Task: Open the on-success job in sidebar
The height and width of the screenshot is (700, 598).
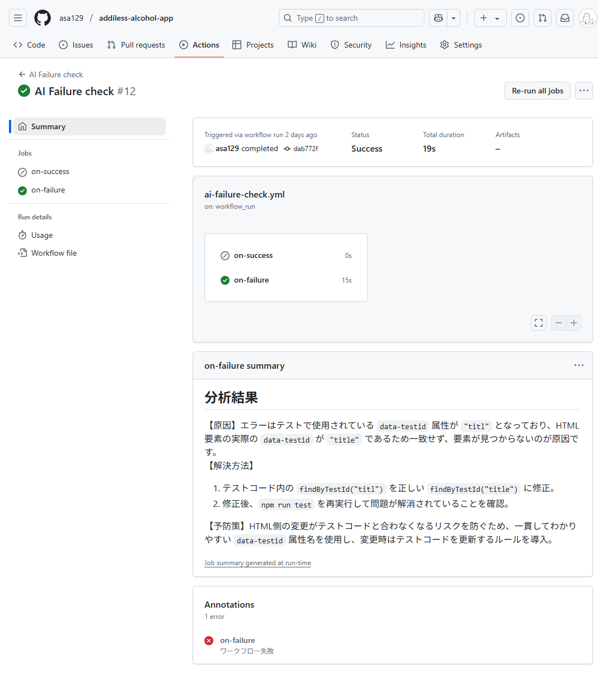Action: point(50,172)
